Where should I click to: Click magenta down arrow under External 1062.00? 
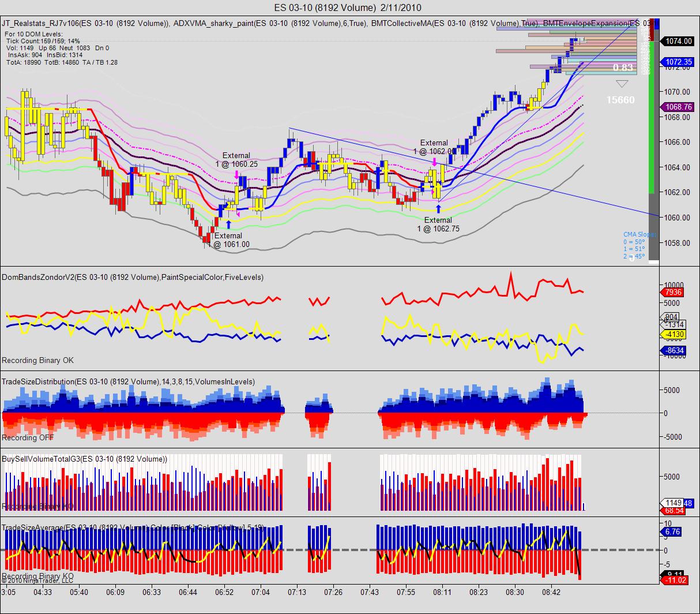tap(434, 162)
